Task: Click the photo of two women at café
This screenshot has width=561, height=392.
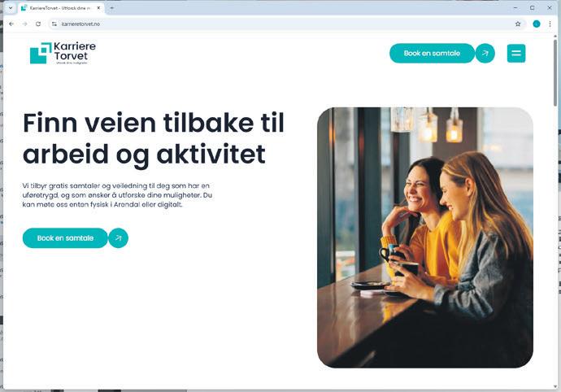Action: coord(425,237)
